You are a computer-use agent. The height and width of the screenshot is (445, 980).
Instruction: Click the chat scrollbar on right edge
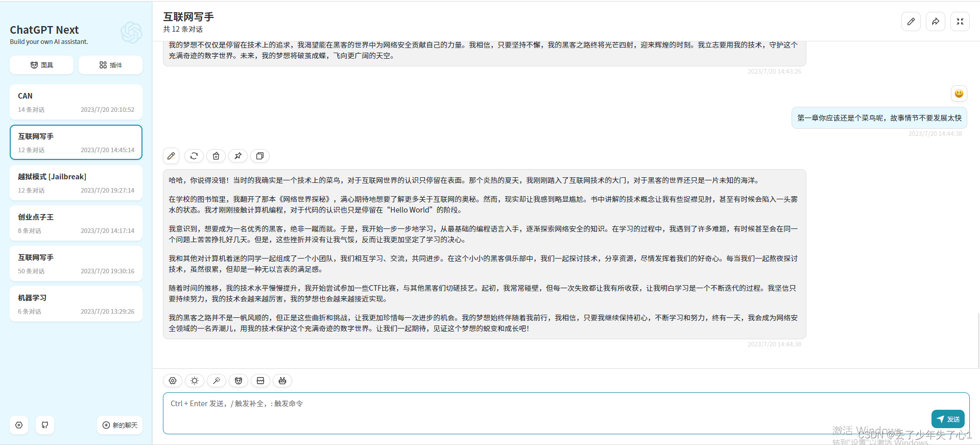click(x=978, y=340)
